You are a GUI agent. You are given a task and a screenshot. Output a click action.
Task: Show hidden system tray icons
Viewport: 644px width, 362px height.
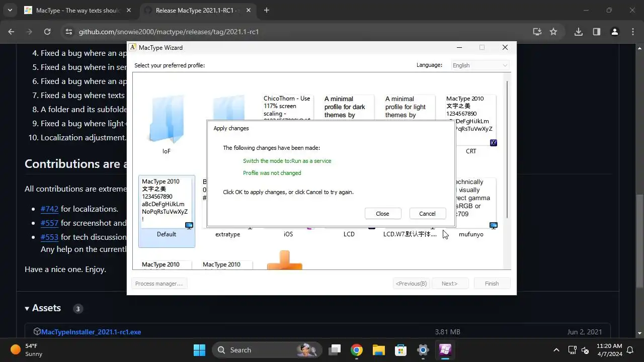click(x=556, y=350)
